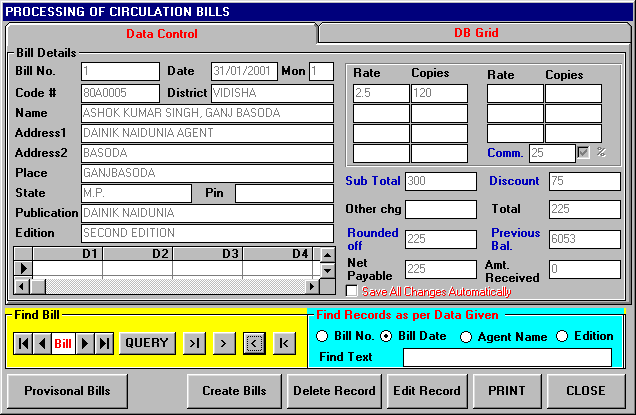Jump to first record in Bill navigator
Screen dimensions: 636x415
coord(24,343)
